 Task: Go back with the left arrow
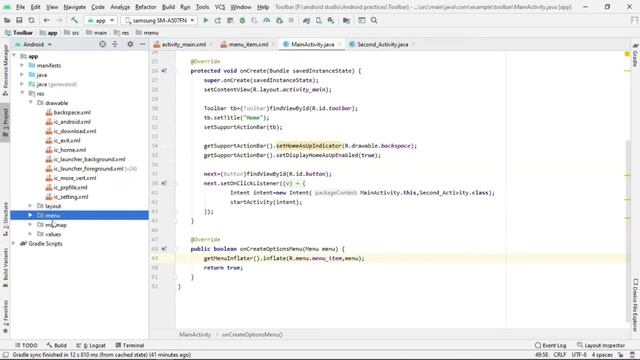pyautogui.click(x=47, y=20)
